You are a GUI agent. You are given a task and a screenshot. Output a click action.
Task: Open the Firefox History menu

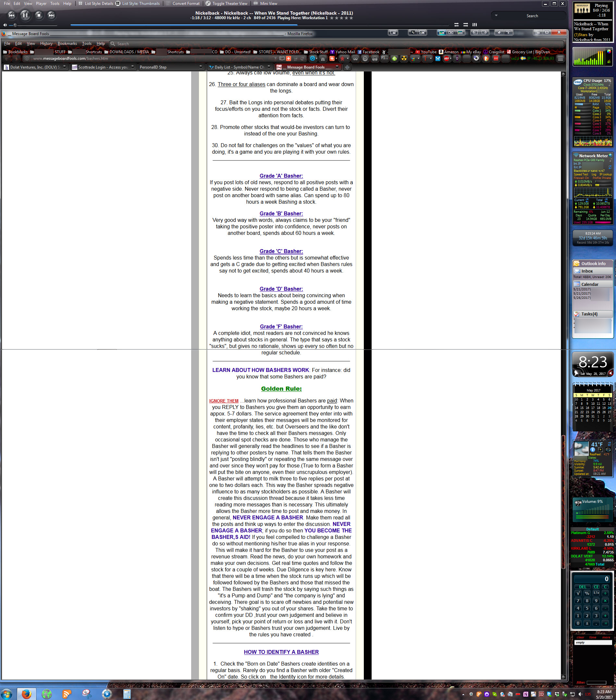pos(46,44)
